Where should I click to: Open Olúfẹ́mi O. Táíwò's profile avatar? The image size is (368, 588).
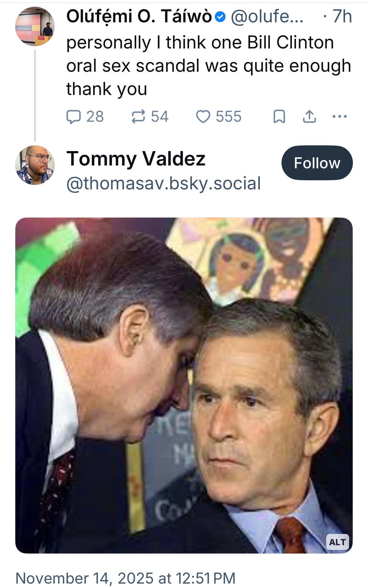35,26
